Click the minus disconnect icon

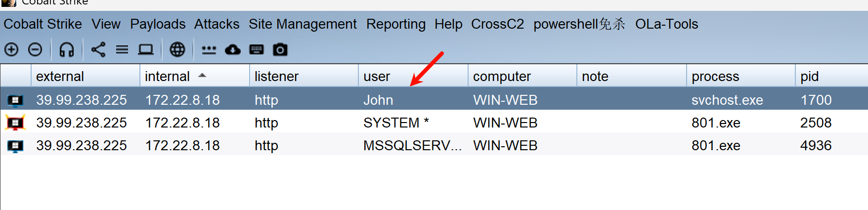[x=35, y=49]
